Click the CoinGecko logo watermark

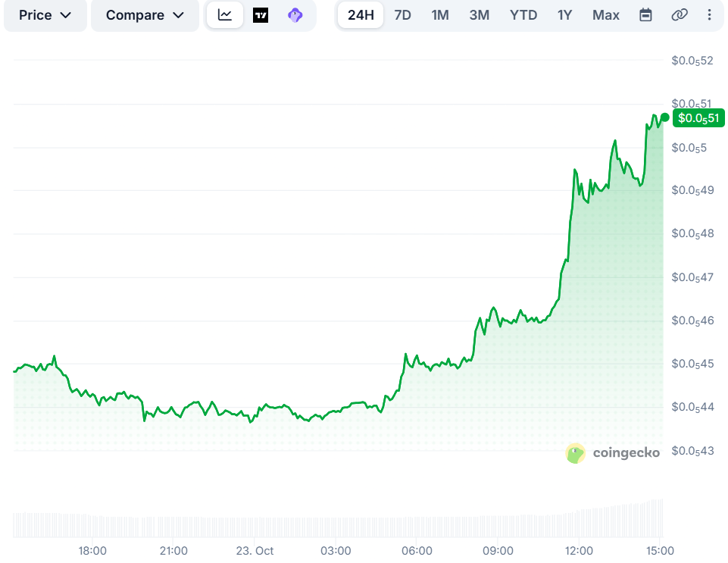click(x=612, y=453)
